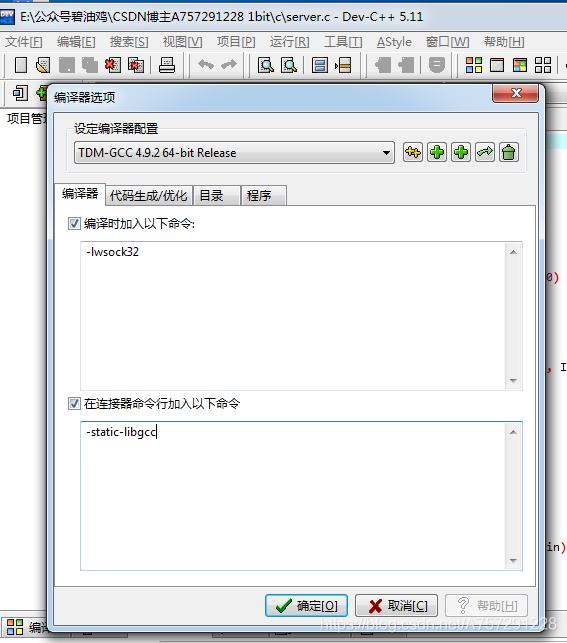Open the AStyle menu

tap(394, 42)
